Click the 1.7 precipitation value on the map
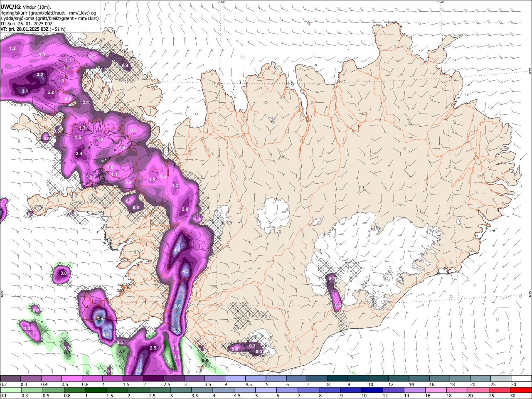This screenshot has height=399, width=532. [82, 128]
